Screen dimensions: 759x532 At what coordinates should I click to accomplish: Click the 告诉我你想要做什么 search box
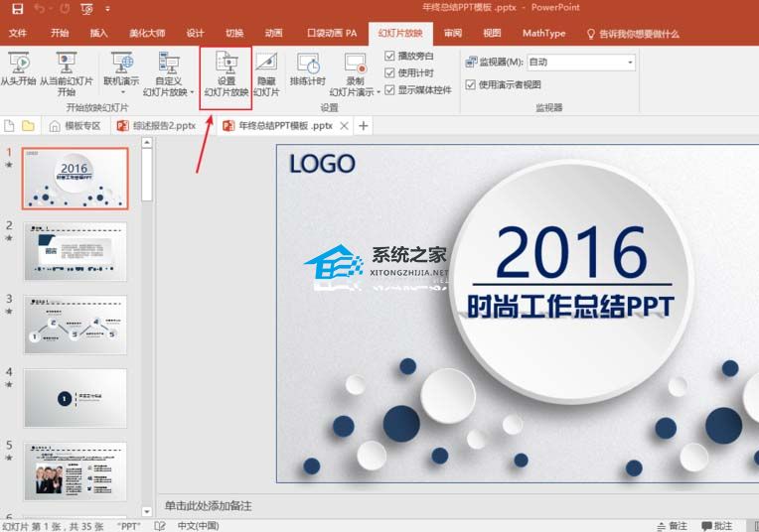pyautogui.click(x=634, y=34)
